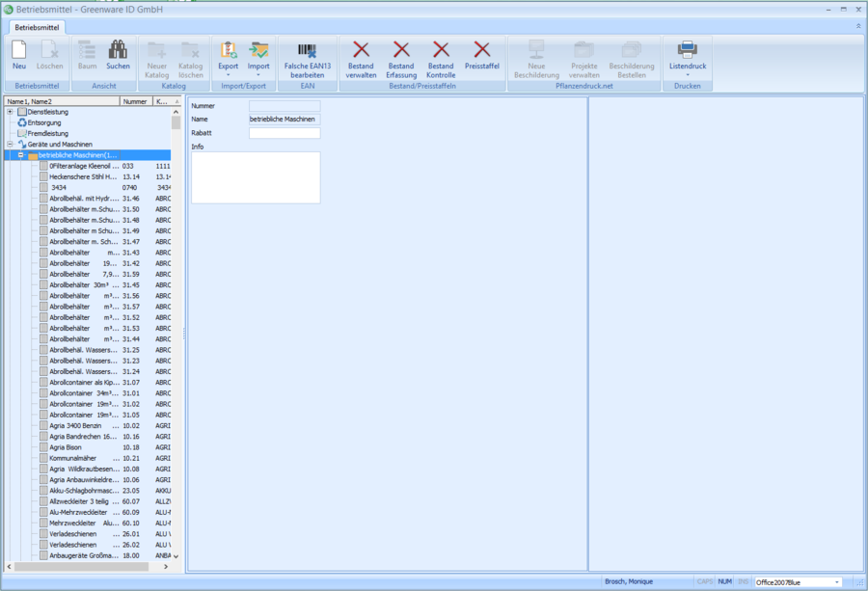Open Bestand Erfassung
Viewport: 868px width, 591px height.
[401, 59]
